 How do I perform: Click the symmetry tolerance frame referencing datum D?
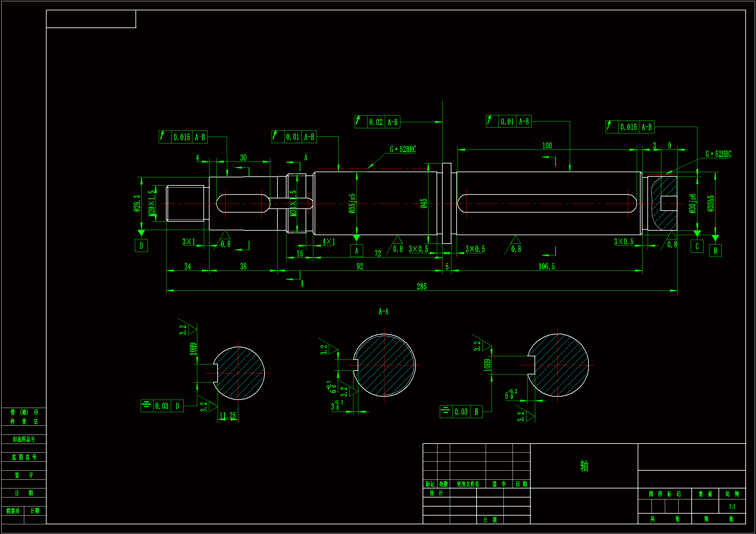pos(162,406)
